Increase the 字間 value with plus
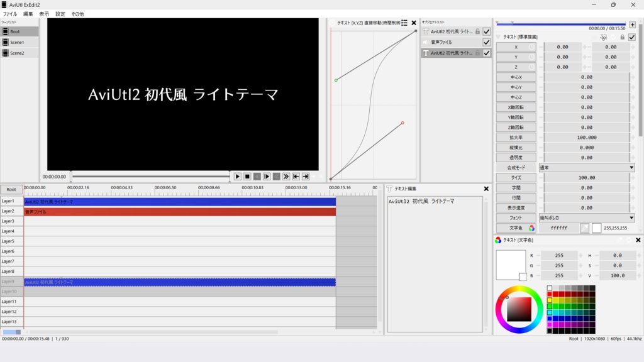The image size is (644, 362). pos(633,187)
